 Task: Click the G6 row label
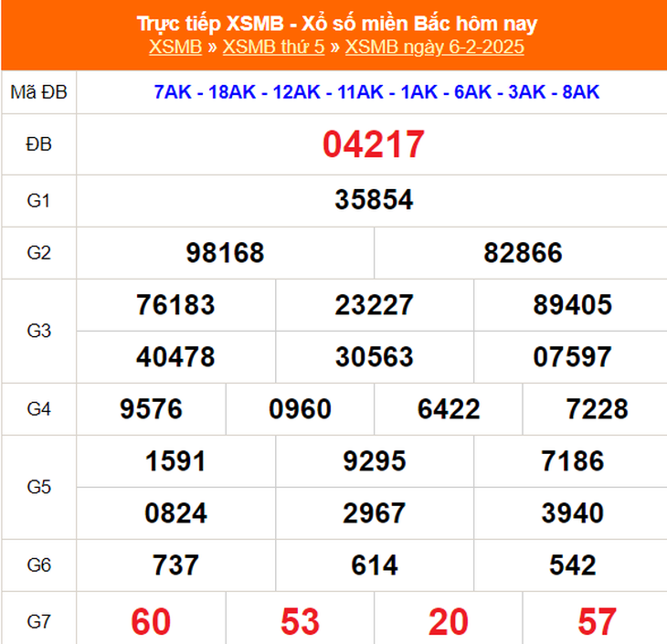[38, 565]
